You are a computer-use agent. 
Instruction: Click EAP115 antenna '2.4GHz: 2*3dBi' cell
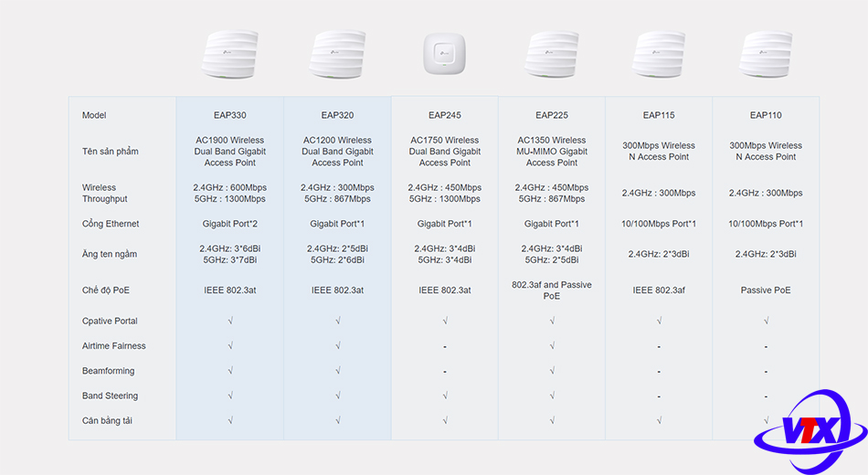point(659,254)
